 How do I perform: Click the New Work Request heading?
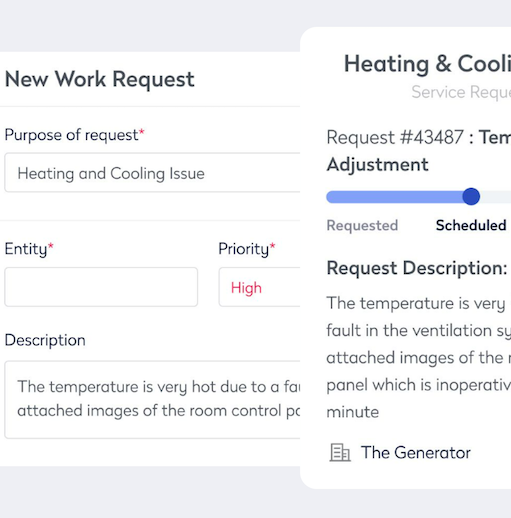[x=100, y=79]
